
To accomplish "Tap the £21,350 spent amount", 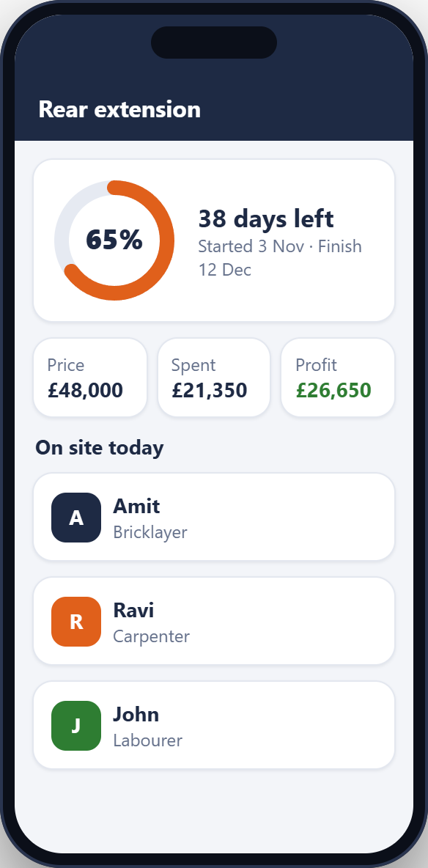I will (210, 390).
